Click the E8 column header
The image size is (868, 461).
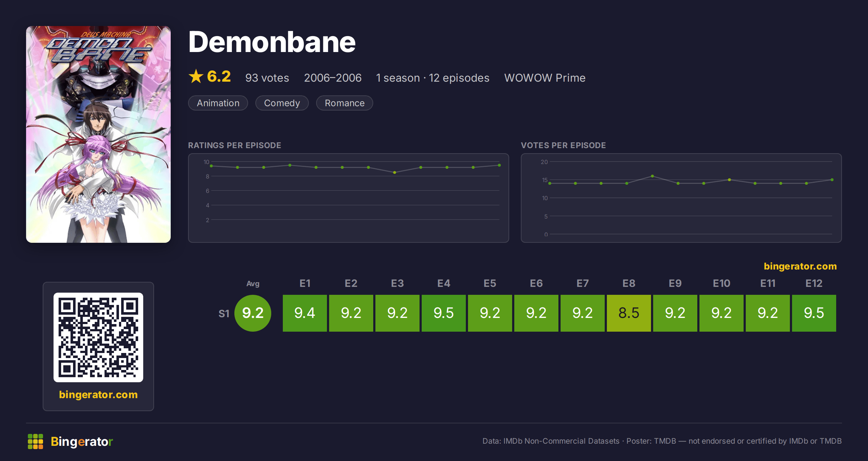629,283
